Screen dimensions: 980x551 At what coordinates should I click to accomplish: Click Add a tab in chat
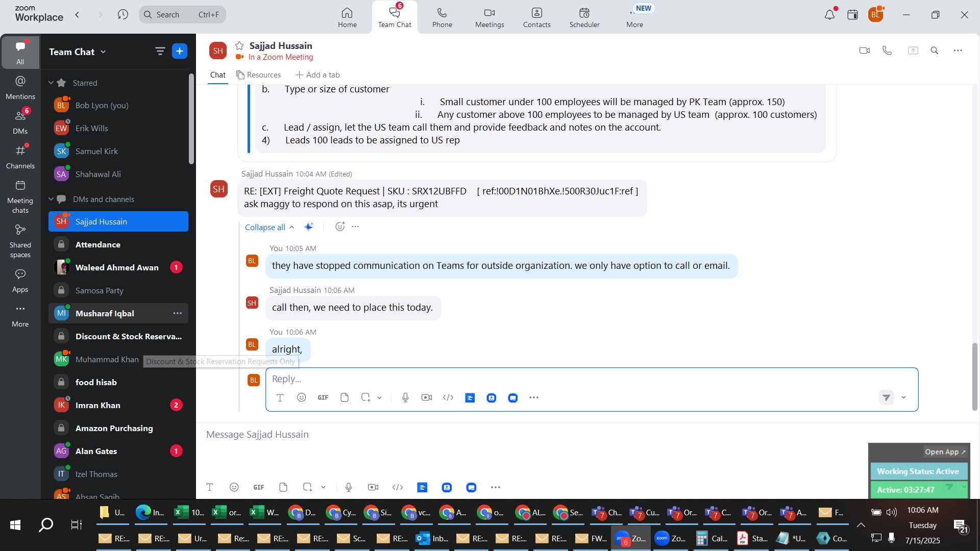tap(317, 75)
